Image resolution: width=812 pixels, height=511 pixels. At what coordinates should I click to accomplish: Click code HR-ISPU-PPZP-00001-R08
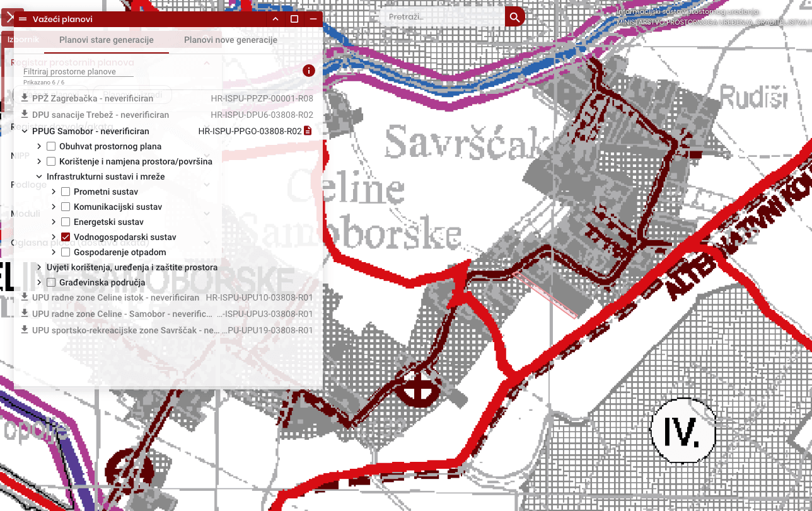[262, 98]
